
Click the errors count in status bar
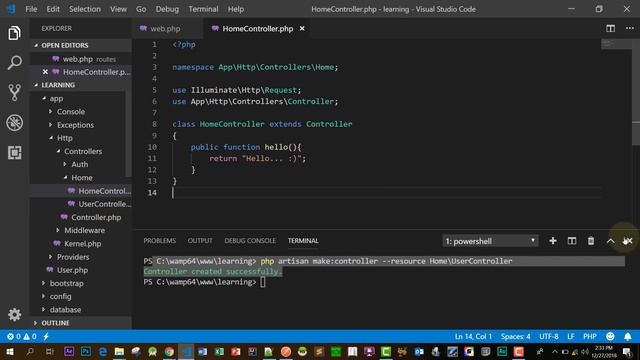[x=13, y=336]
